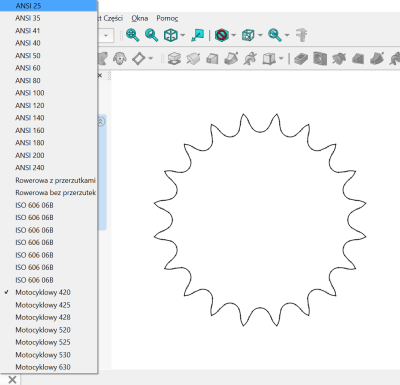Click the Pocket icon
Viewport: 400px width, 385px height.
point(300,59)
